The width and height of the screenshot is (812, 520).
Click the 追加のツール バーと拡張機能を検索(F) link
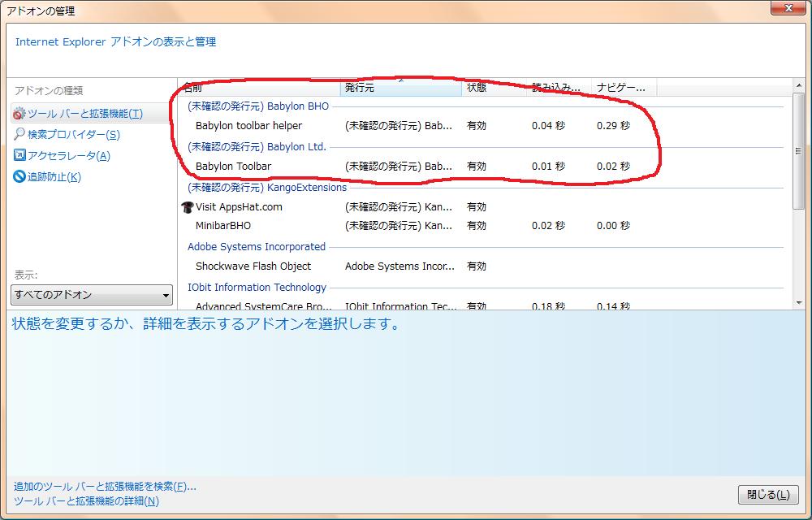point(105,487)
